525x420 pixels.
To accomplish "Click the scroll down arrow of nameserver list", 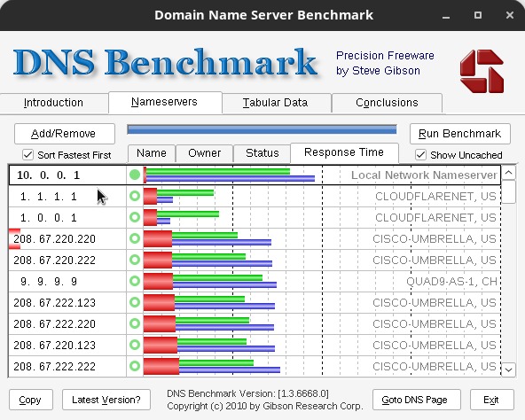I will 509,369.
